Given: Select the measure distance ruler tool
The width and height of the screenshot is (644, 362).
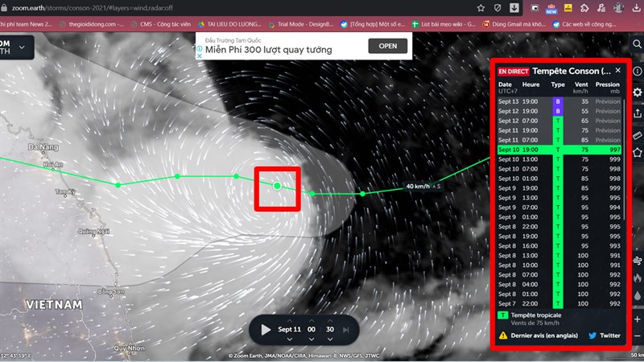Looking at the screenshot, I should click(638, 135).
